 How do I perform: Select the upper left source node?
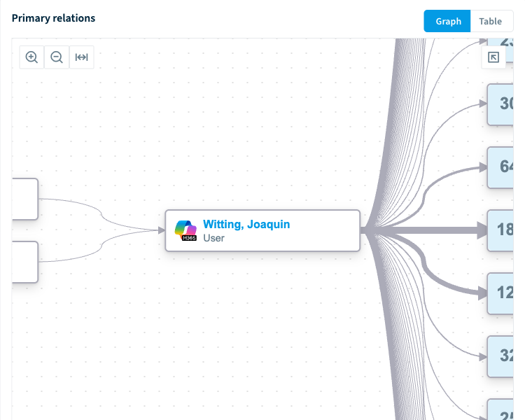(x=25, y=199)
